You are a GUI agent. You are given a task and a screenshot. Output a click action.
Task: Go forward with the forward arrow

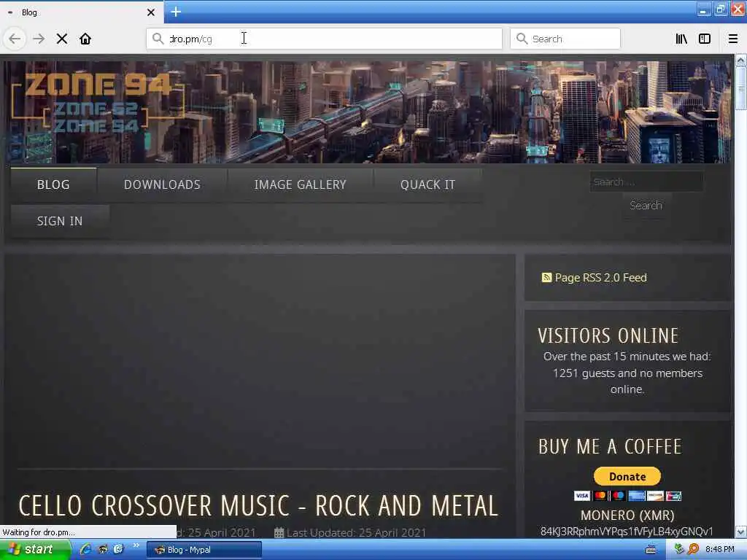pos(39,39)
